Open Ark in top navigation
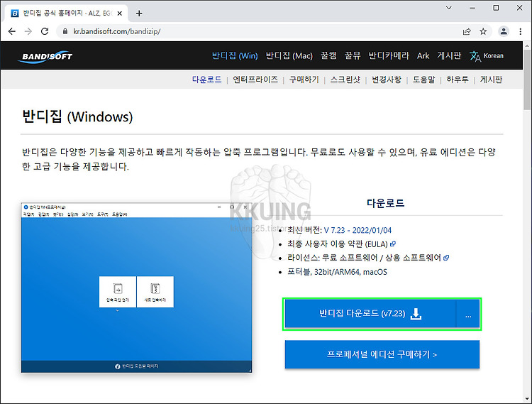Image resolution: width=532 pixels, height=404 pixels. (x=423, y=55)
